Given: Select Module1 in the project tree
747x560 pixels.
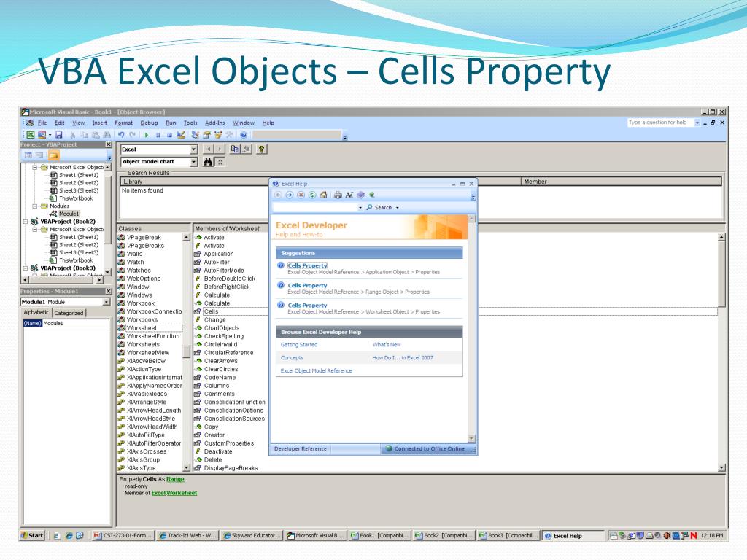Looking at the screenshot, I should (69, 214).
